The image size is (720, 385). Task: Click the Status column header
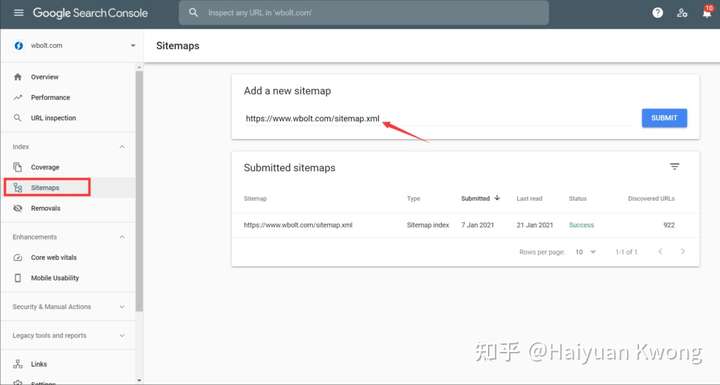pyautogui.click(x=577, y=198)
